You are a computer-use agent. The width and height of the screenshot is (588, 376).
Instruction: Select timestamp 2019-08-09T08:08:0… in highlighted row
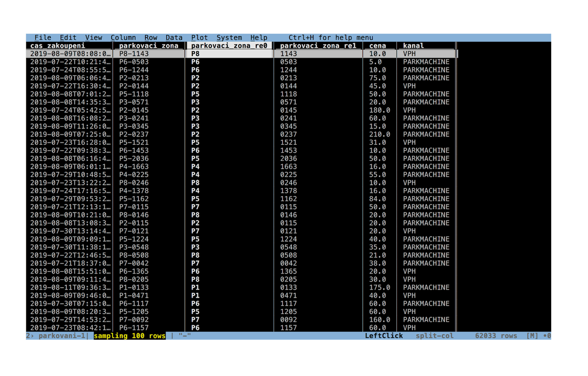tap(71, 54)
